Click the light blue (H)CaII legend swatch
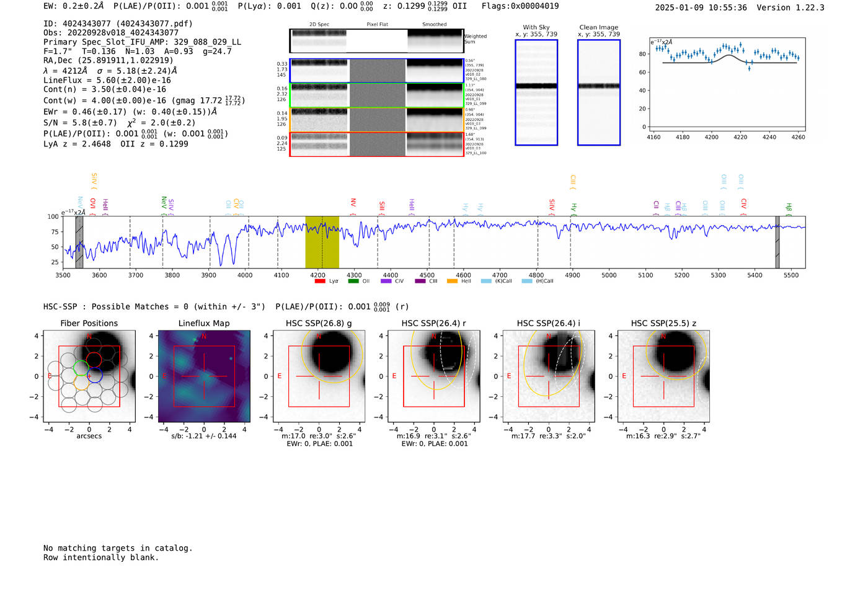The width and height of the screenshot is (868, 591). click(527, 281)
